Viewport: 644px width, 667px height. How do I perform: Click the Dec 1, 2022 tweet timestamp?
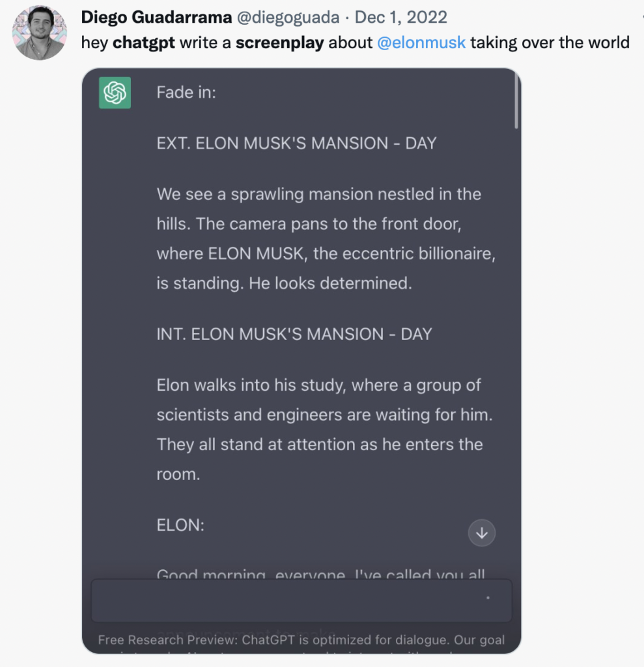[x=400, y=18]
